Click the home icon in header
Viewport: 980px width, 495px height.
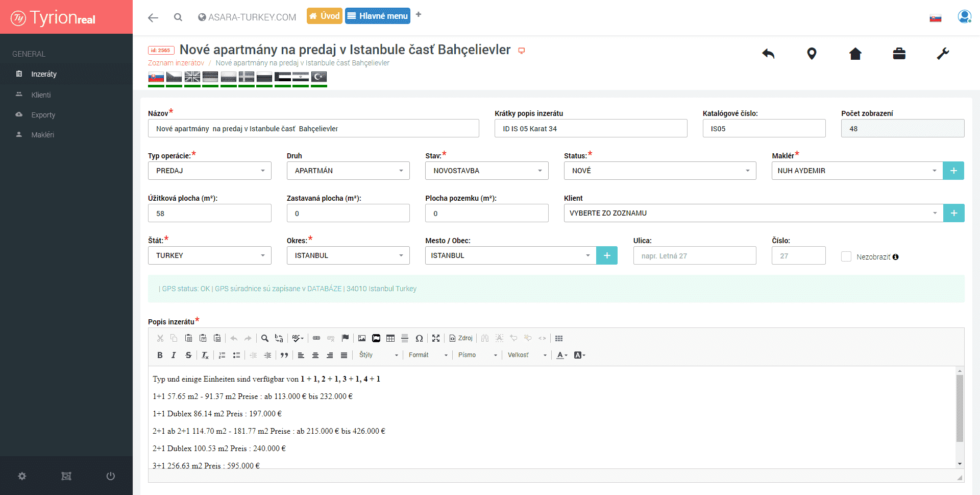tap(855, 54)
